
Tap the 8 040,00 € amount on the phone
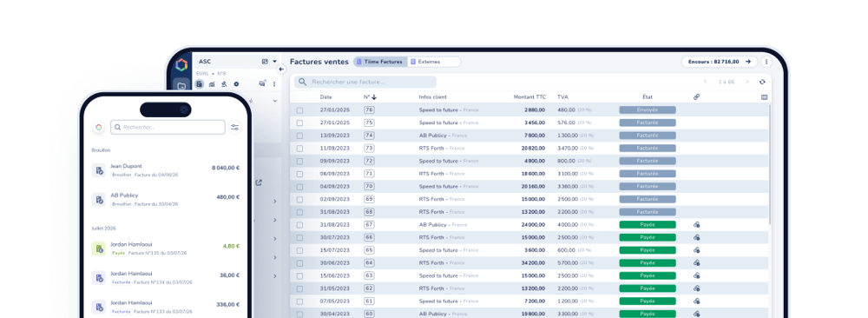(226, 168)
